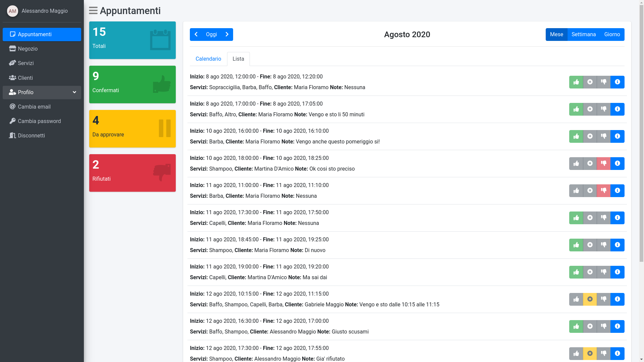Click the Oggi button
The width and height of the screenshot is (644, 362).
point(211,35)
